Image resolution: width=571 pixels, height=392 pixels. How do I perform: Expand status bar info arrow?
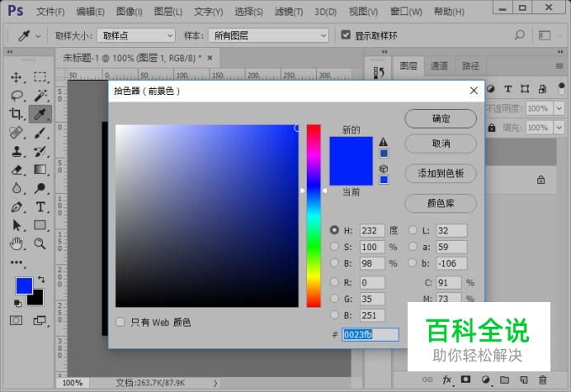[215, 383]
